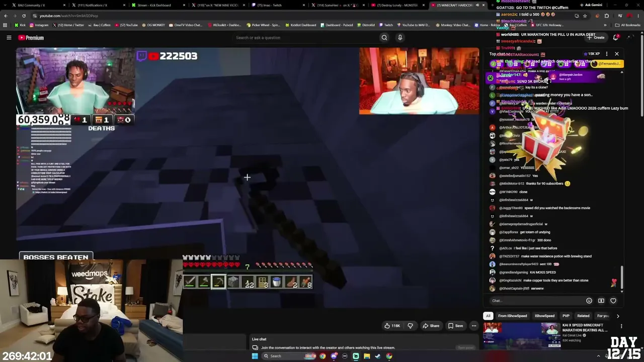Screen dimensions: 644x362
Task: Select the IShowSpeed filter chip
Action: (x=544, y=316)
